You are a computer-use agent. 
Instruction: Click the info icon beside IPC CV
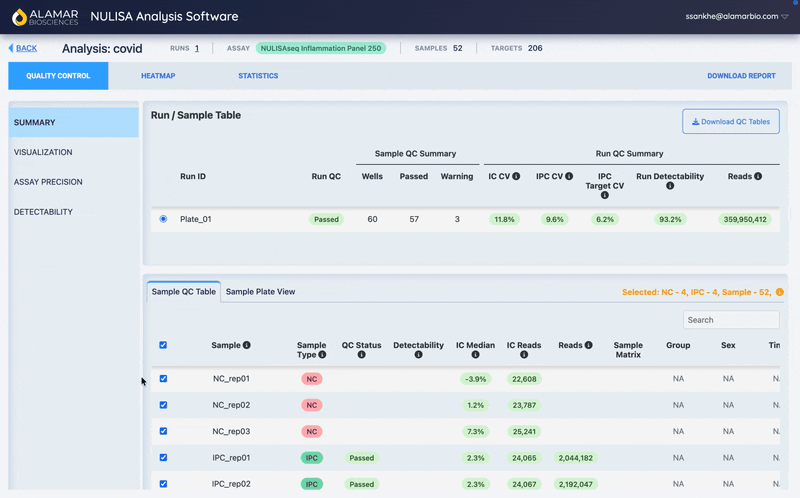(x=569, y=177)
